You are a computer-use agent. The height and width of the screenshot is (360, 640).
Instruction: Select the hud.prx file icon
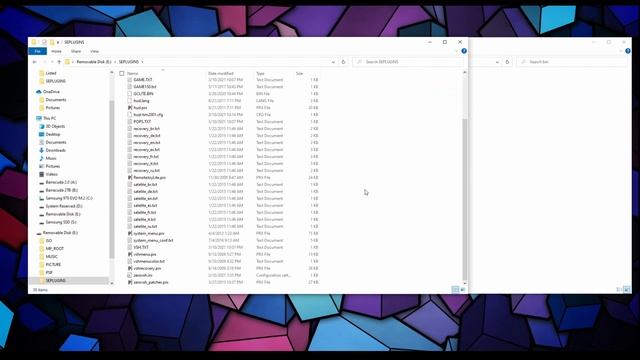[x=130, y=108]
